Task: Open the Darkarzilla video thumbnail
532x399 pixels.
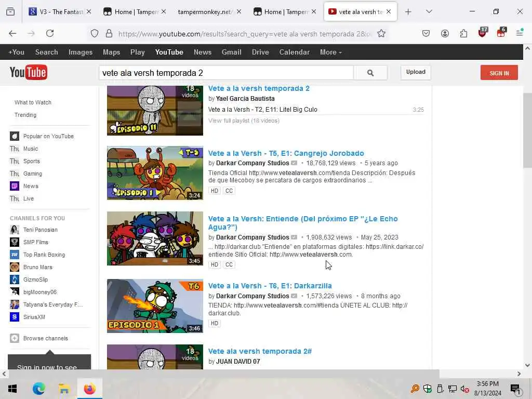Action: pos(155,306)
